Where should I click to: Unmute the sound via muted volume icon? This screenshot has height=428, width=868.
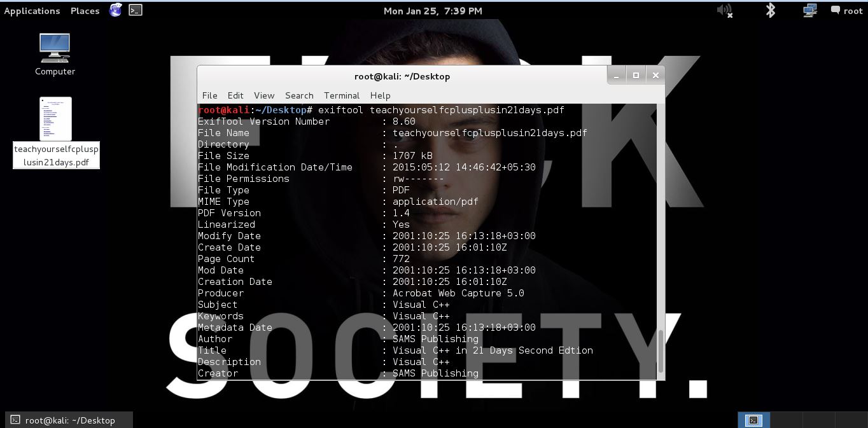coord(724,10)
